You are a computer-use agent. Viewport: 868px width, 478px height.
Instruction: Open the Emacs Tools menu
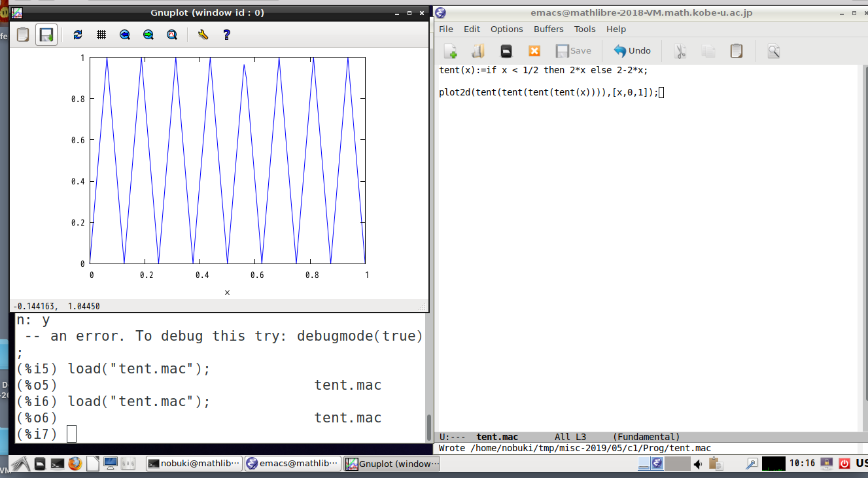pos(585,29)
